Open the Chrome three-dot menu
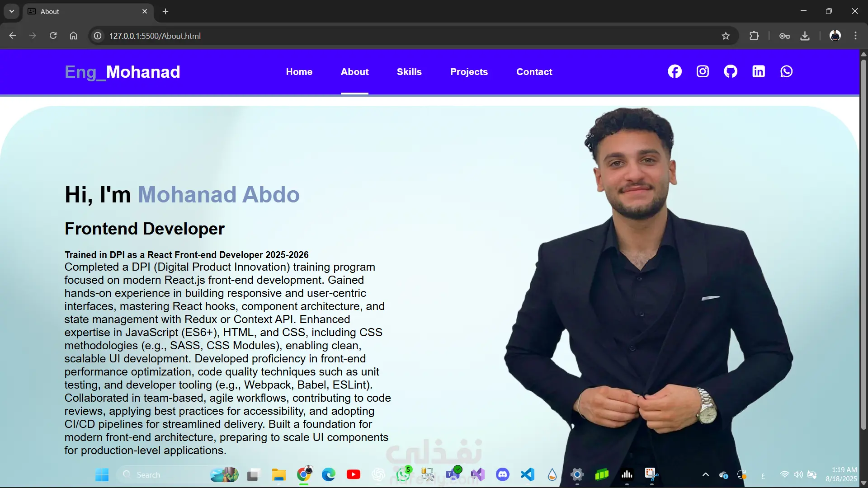 coord(855,36)
